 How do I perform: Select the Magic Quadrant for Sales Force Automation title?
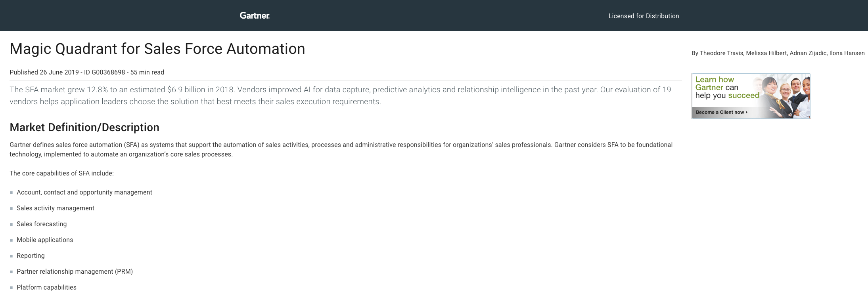tap(157, 49)
